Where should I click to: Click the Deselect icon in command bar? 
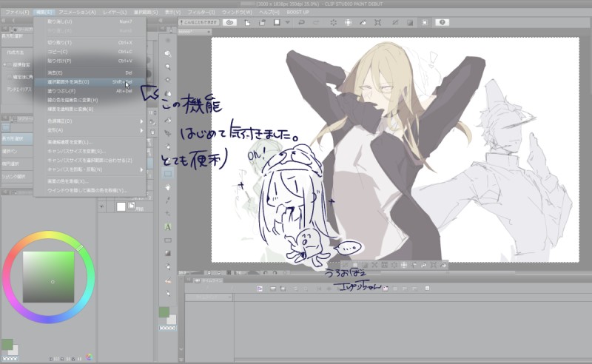tap(395, 23)
